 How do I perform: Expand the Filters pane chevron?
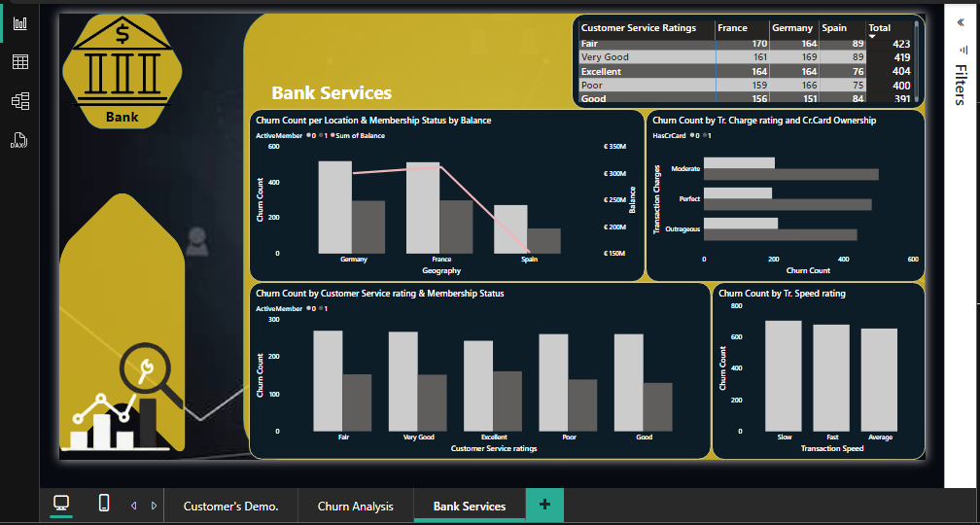tap(961, 22)
